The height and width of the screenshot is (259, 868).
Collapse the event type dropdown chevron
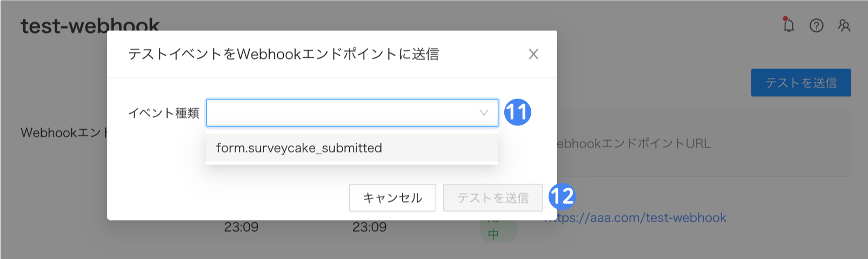(x=484, y=112)
